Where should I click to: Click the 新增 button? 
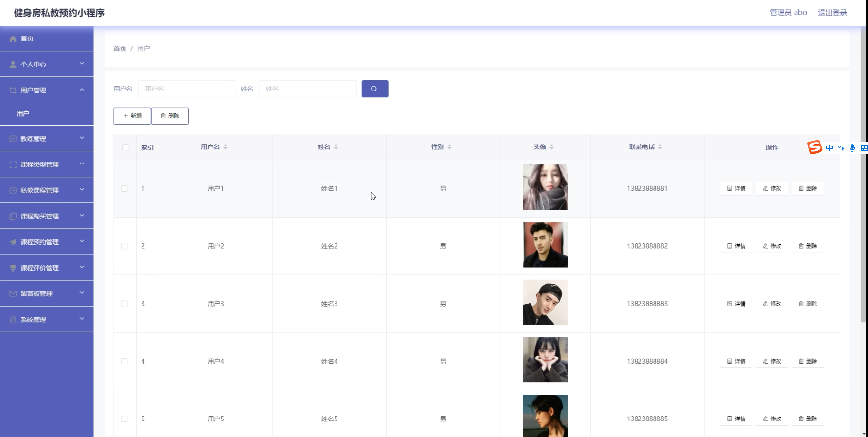click(132, 116)
